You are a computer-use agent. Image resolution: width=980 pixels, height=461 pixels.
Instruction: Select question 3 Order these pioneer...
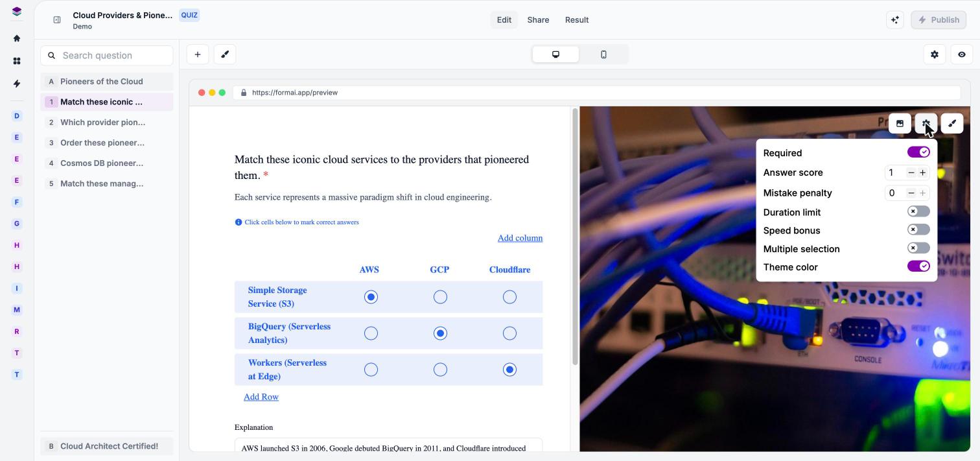(x=107, y=143)
